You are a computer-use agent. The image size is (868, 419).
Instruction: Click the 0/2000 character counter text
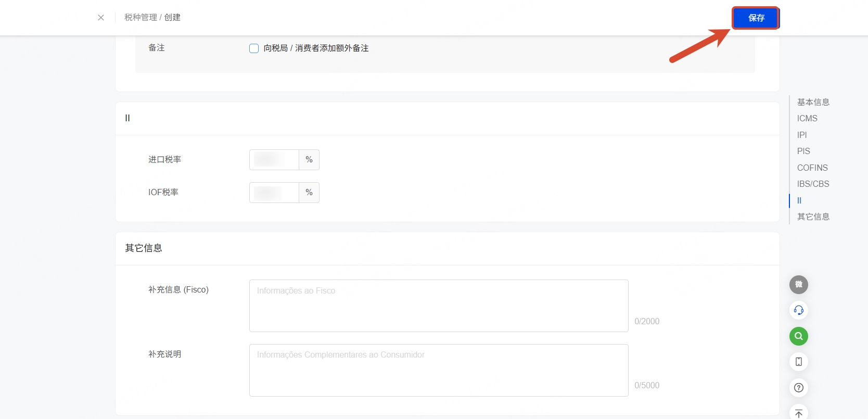click(x=647, y=322)
